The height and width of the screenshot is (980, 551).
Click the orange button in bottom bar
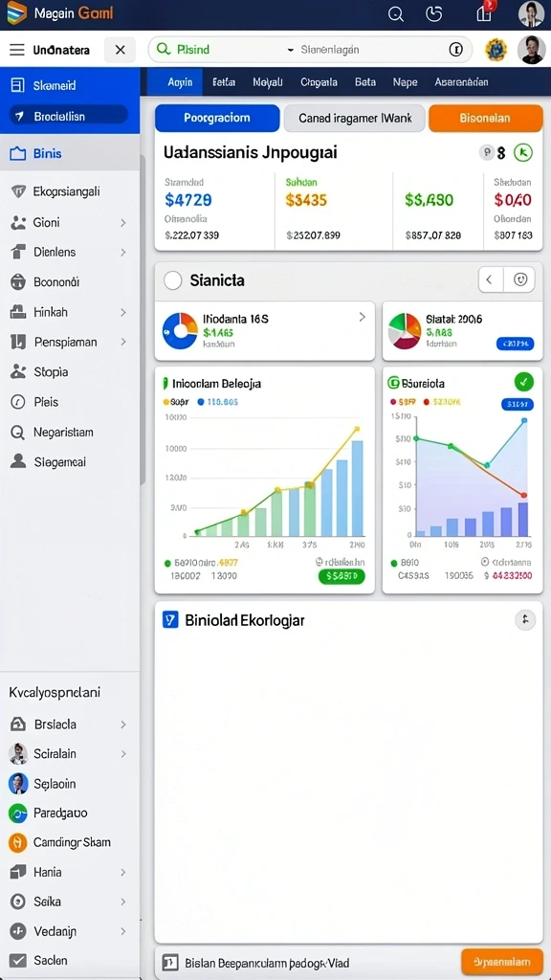pos(501,962)
